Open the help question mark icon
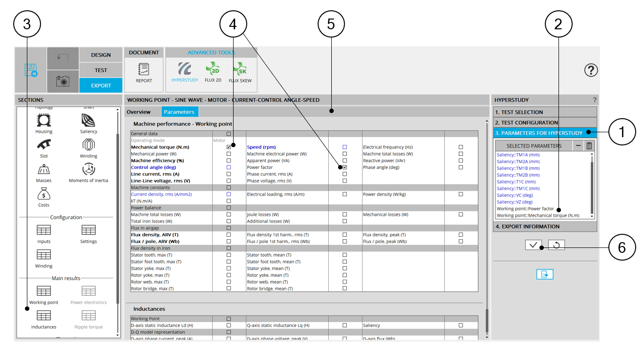This screenshot has width=644, height=348. 591,70
